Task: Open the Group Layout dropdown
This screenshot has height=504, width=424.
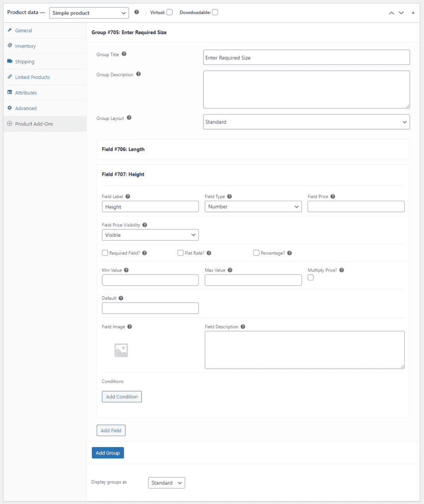Action: 306,121
